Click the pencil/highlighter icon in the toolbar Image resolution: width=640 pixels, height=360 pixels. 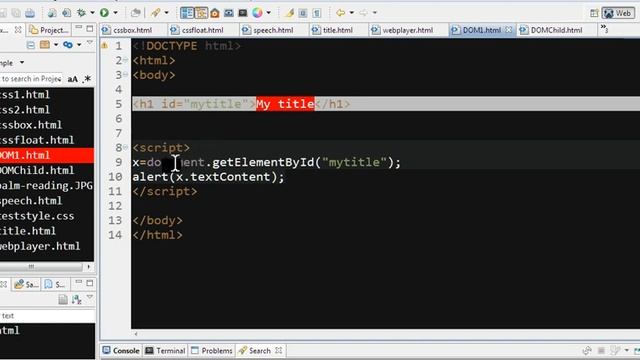pyautogui.click(x=289, y=13)
